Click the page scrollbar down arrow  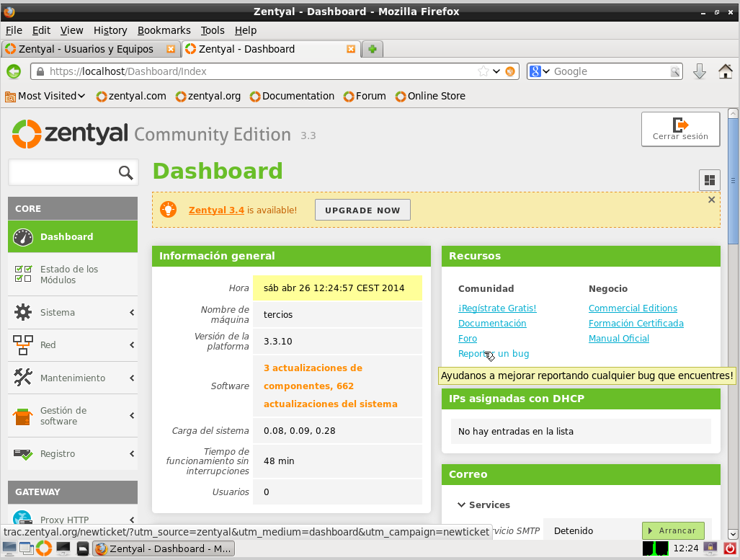[x=733, y=534]
